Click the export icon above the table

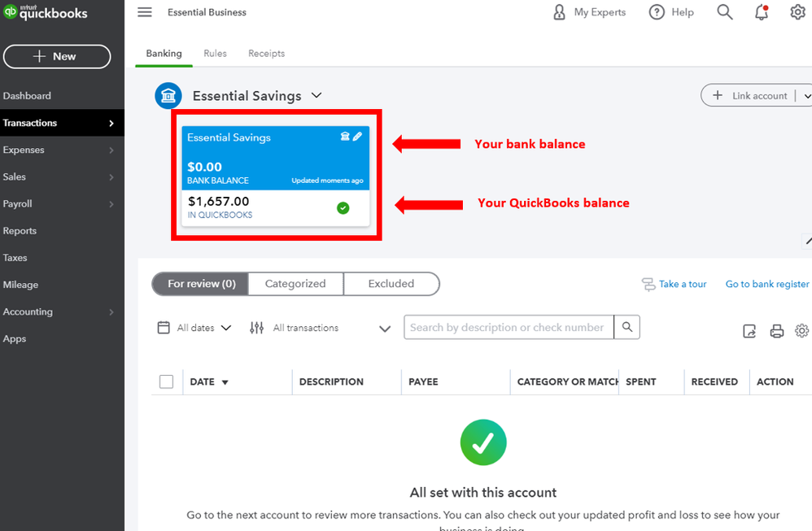[749, 331]
